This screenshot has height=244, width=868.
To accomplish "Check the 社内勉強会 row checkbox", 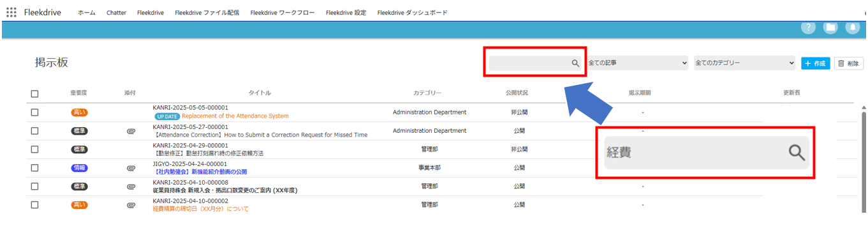I will point(34,168).
